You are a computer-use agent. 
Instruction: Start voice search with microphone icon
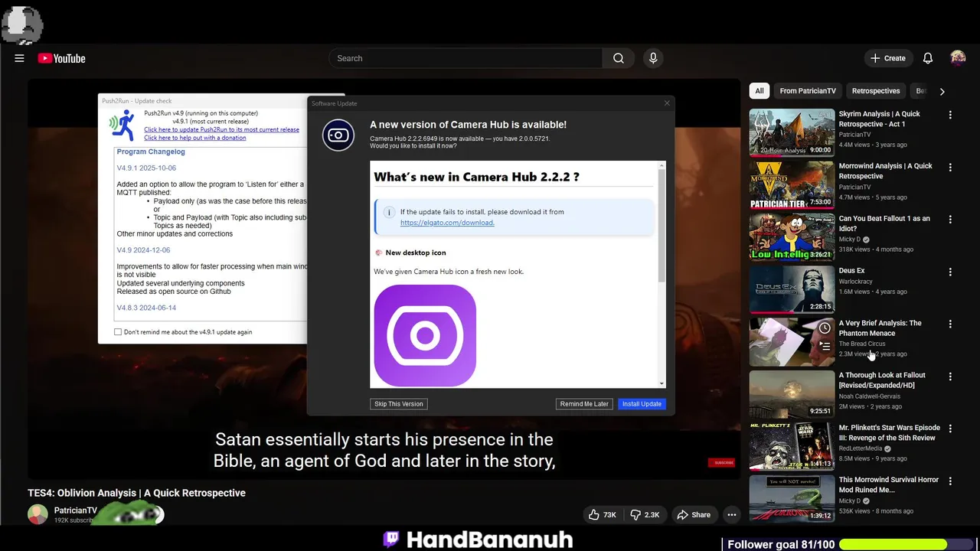point(653,58)
